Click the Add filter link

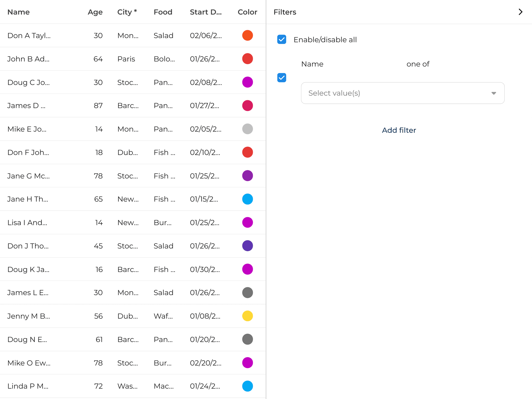[x=399, y=130]
